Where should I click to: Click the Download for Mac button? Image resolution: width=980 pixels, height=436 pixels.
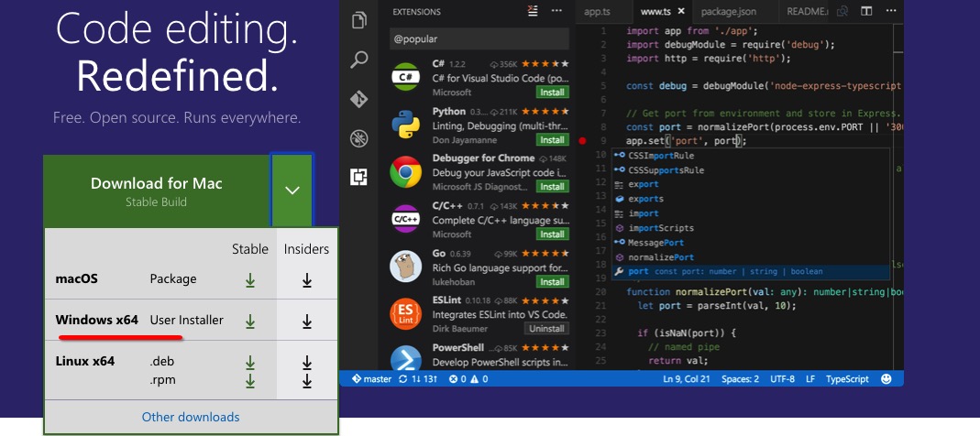(x=156, y=191)
